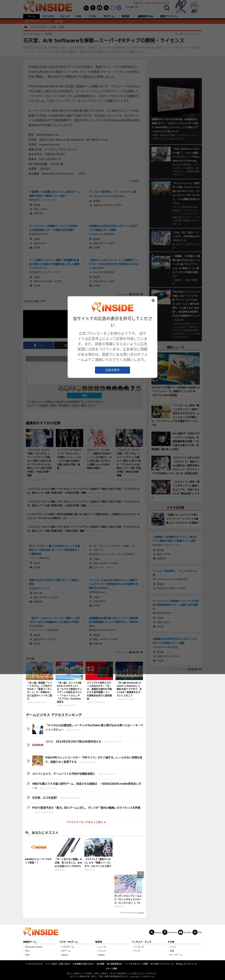Open the X (Twitter) icon in header
The height and width of the screenshot is (980, 225).
coord(86,8)
